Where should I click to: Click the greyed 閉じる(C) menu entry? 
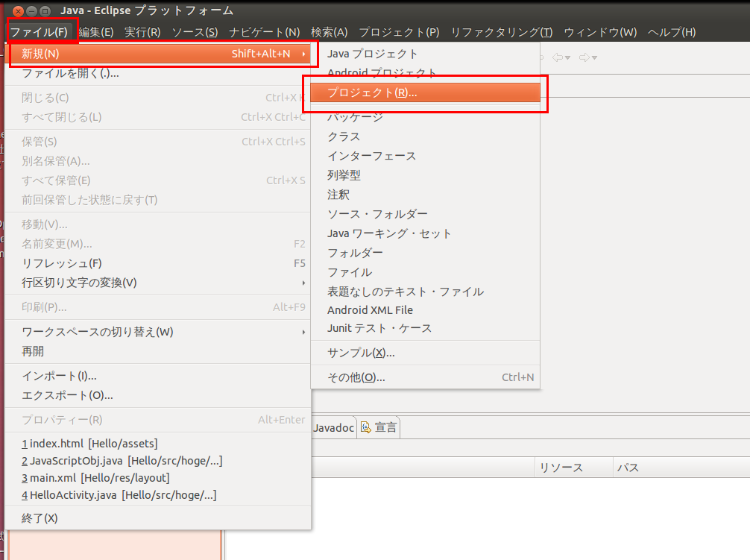158,98
